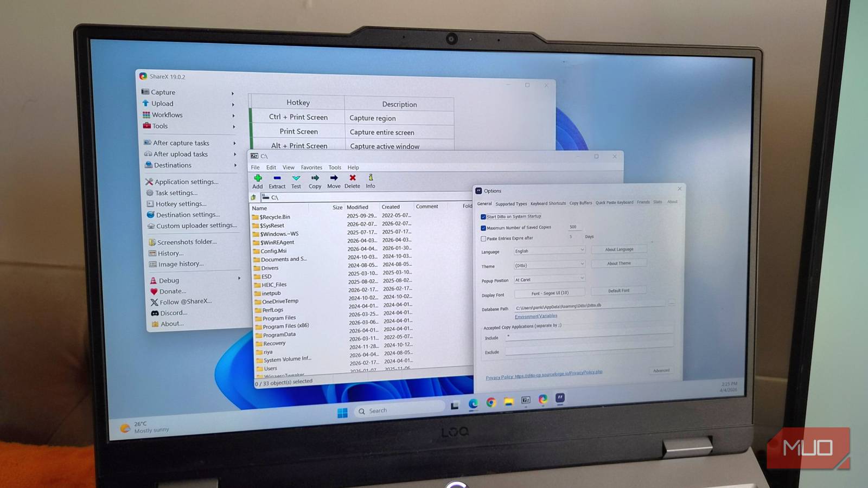Switch to the Keyboard Shortcuts tab
Screen dimensions: 868x488
pos(548,203)
